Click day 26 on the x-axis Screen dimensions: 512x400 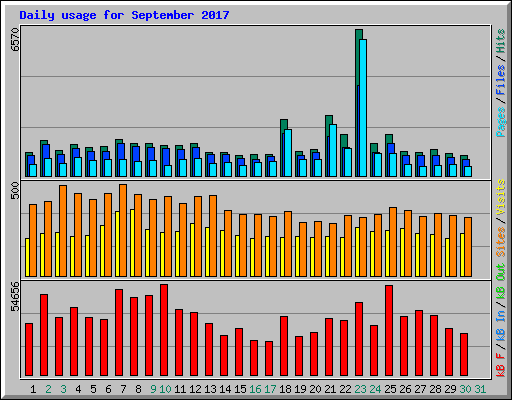click(x=405, y=389)
